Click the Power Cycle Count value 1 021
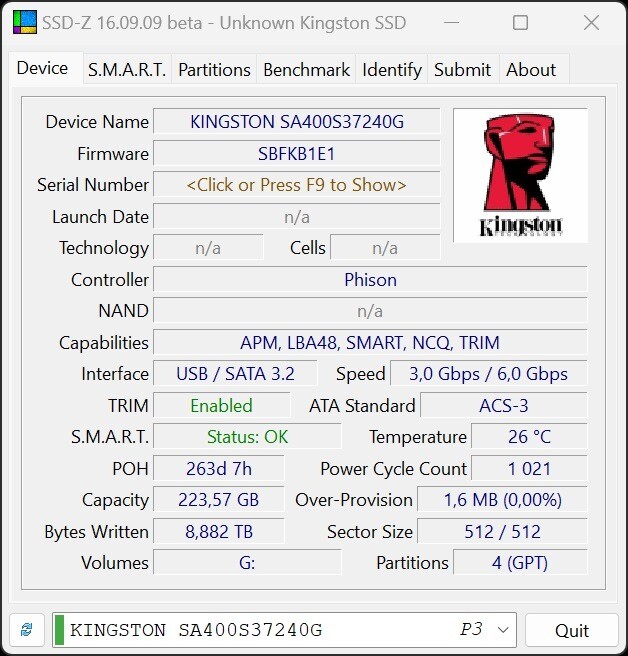 [x=529, y=469]
